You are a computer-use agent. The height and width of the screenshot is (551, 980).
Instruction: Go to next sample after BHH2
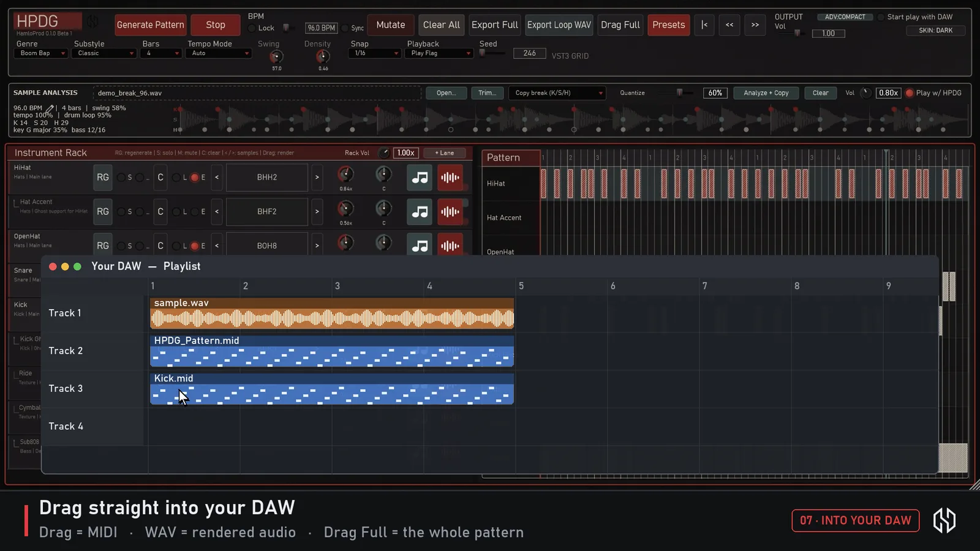click(317, 178)
